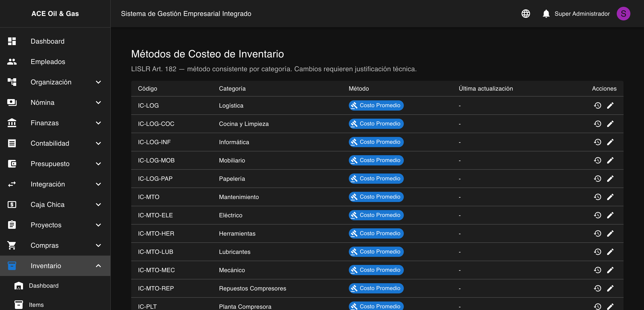Click Costo Promedio chip for Logística
This screenshot has width=644, height=310.
[x=376, y=106]
